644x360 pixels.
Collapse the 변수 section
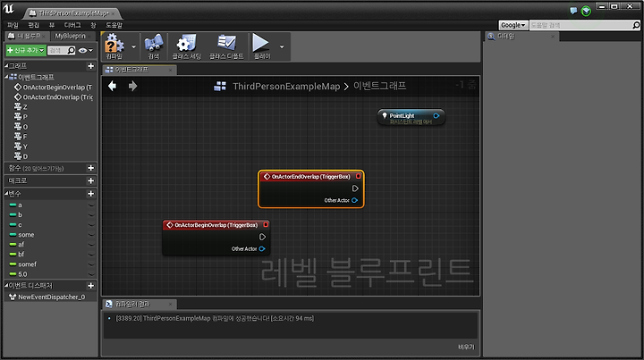point(6,193)
